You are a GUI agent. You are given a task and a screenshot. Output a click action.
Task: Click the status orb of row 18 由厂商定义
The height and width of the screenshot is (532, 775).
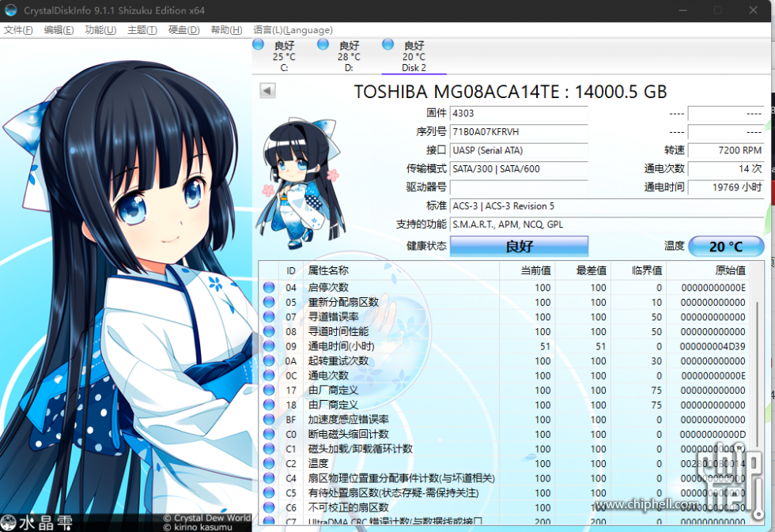click(269, 405)
